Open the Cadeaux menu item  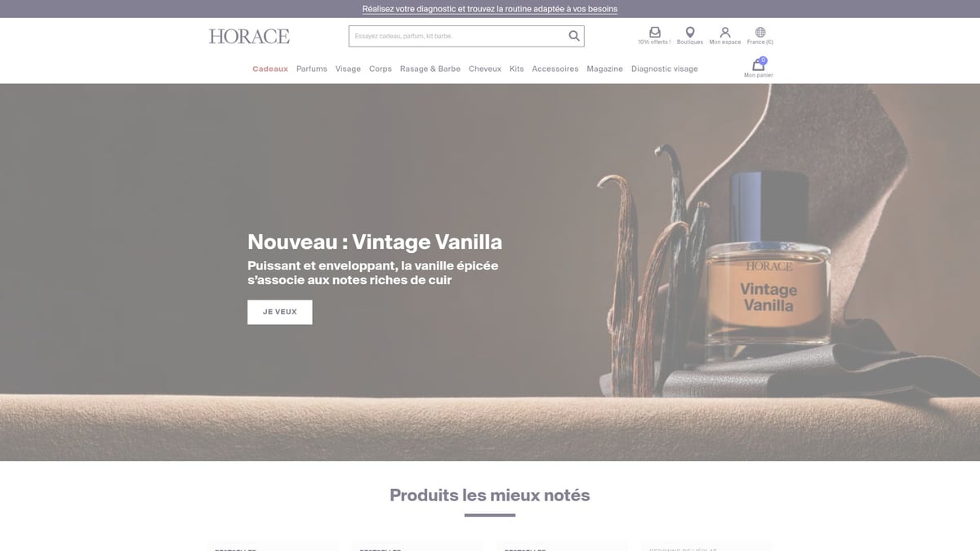click(x=270, y=69)
